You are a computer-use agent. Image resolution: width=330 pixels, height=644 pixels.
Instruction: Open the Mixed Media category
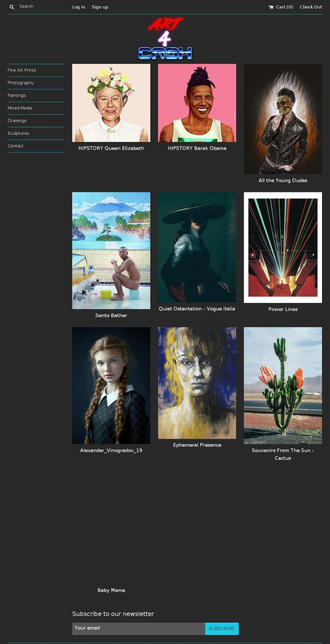(x=20, y=108)
